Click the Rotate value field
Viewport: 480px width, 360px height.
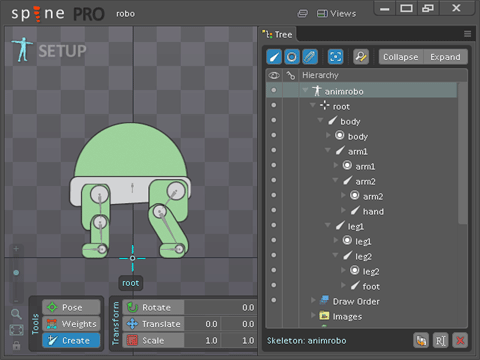(220, 307)
